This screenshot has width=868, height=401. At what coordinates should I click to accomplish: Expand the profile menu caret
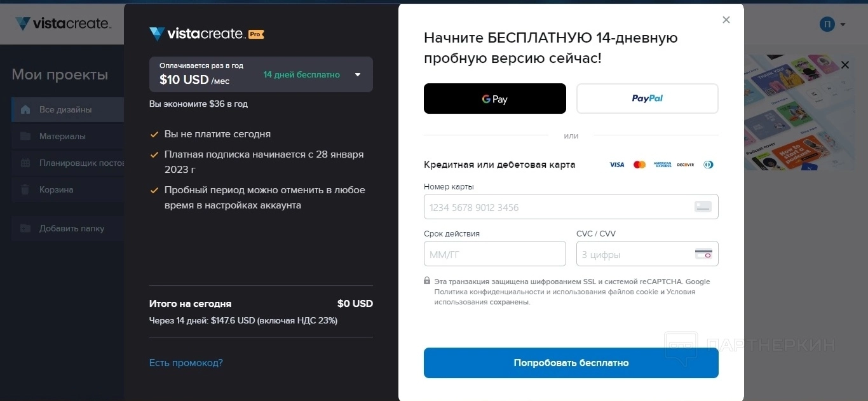(x=843, y=25)
